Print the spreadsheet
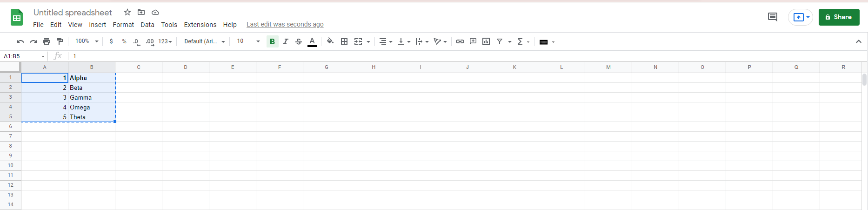This screenshot has width=868, height=210. (47, 41)
